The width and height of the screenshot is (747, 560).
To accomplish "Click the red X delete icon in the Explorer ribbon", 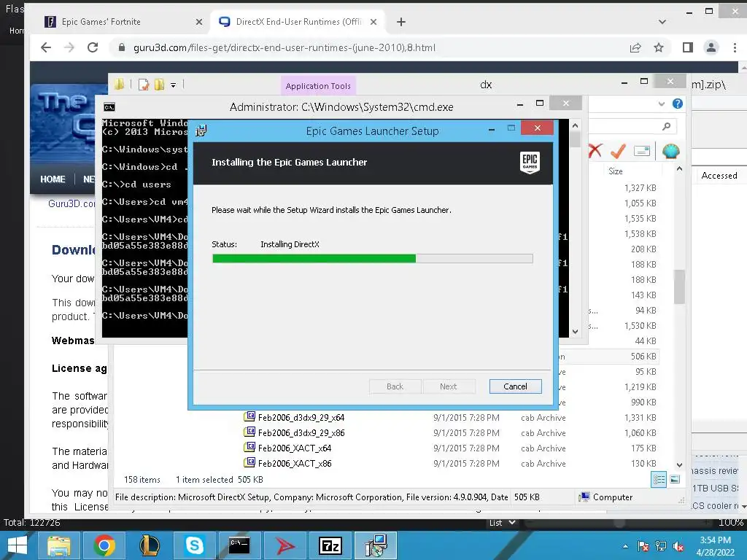I will pyautogui.click(x=595, y=151).
